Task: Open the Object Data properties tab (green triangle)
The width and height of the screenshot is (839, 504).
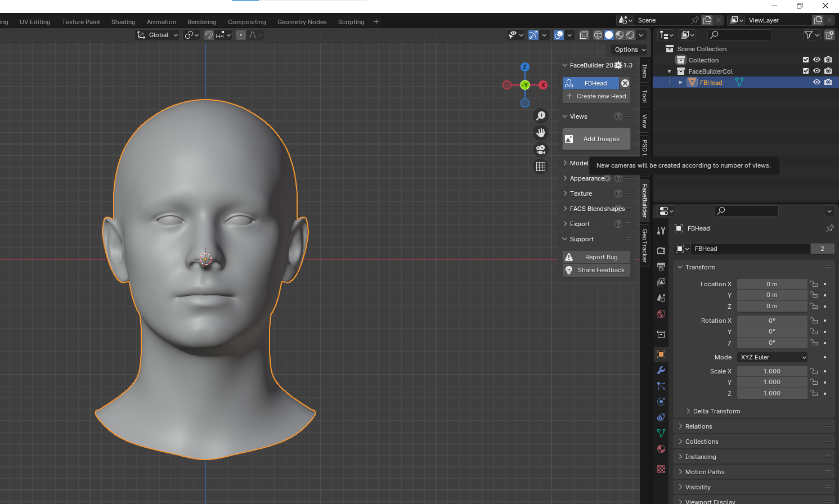Action: click(x=661, y=433)
